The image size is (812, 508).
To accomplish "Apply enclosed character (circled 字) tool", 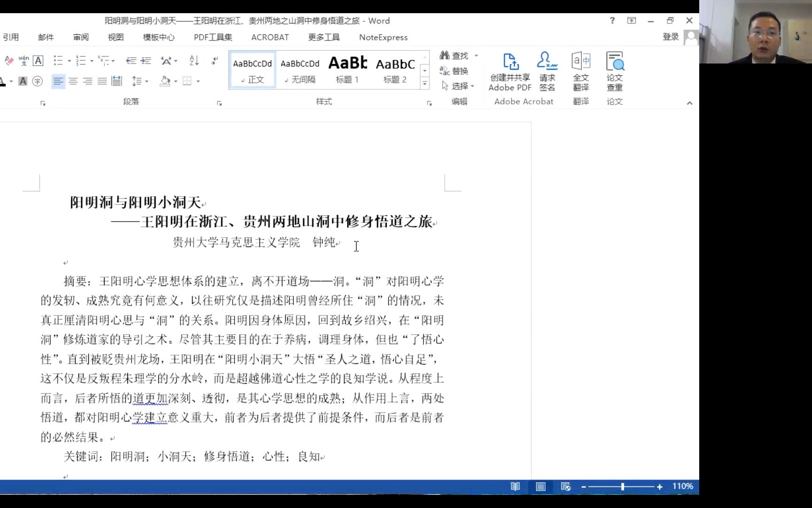I will click(37, 81).
